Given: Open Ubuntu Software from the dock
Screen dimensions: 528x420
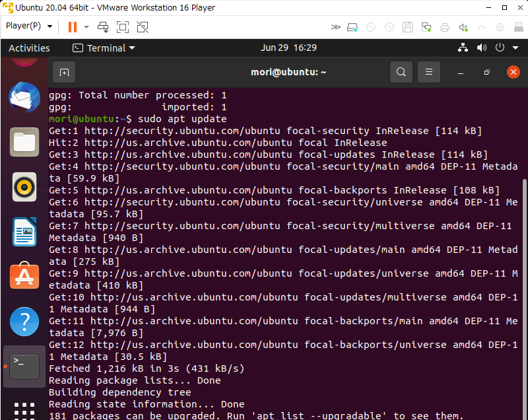Looking at the screenshot, I should tap(24, 276).
